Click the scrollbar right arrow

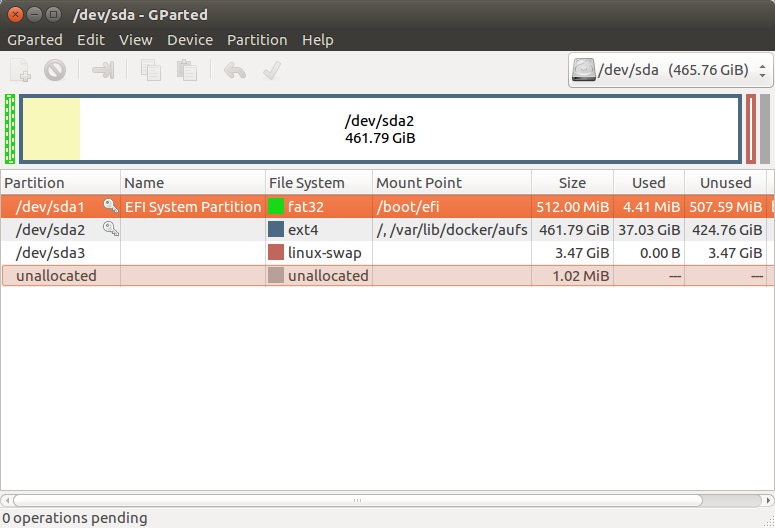pyautogui.click(x=768, y=500)
